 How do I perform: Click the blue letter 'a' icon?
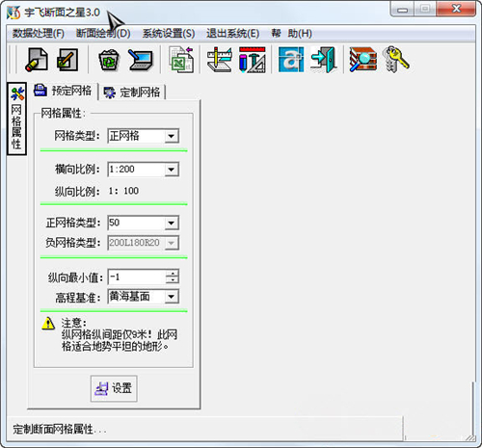(x=291, y=60)
